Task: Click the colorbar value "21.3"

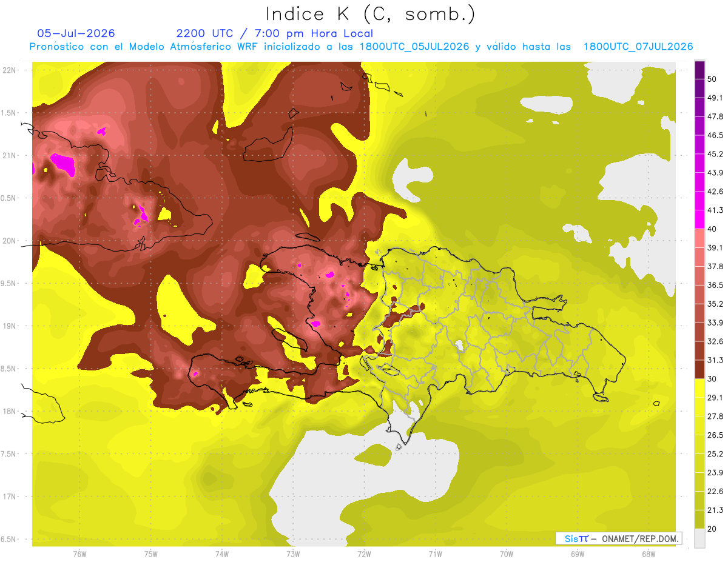Action: 715,510
